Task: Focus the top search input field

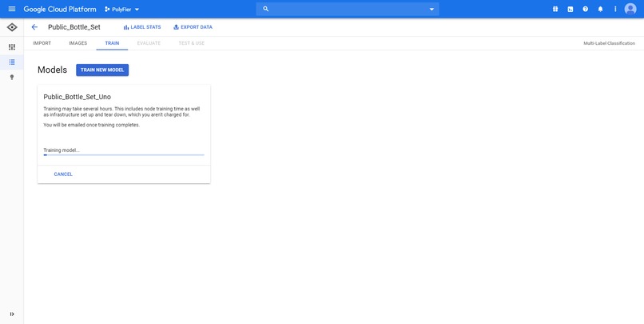Action: (347, 9)
